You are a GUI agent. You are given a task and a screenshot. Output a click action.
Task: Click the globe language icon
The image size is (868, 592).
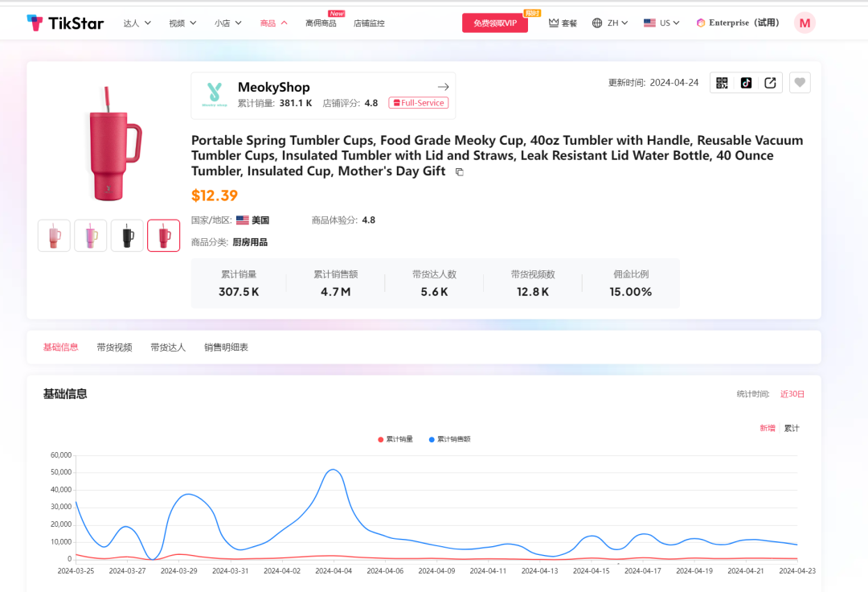tap(597, 23)
